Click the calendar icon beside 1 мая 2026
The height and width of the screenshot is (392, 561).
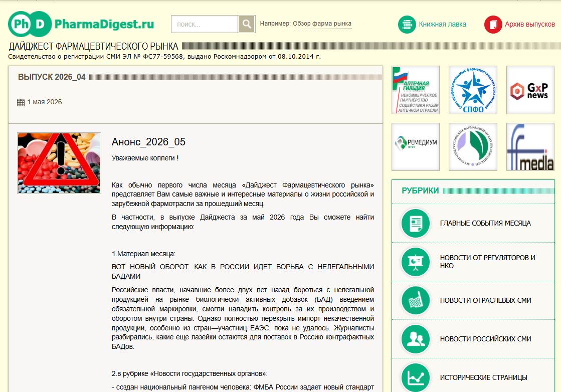click(x=21, y=102)
